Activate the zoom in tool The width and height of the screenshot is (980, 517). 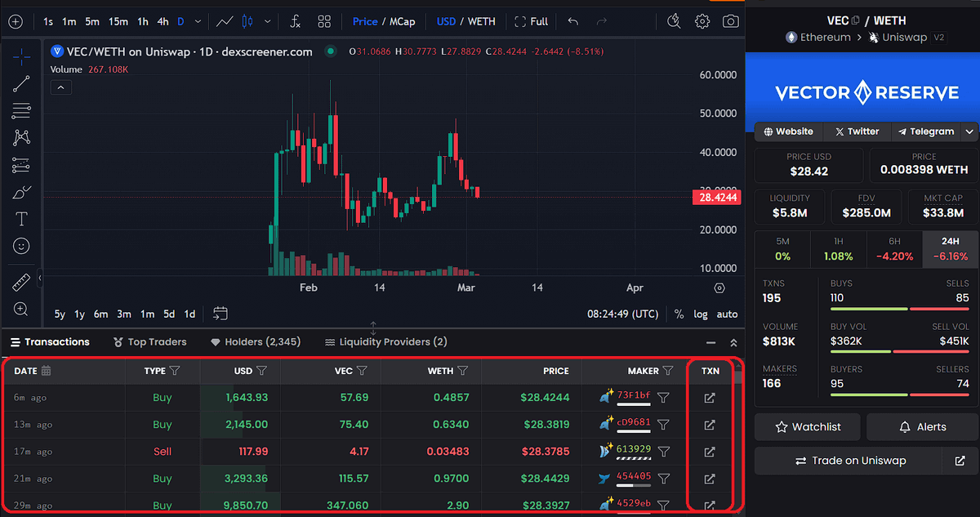click(21, 310)
